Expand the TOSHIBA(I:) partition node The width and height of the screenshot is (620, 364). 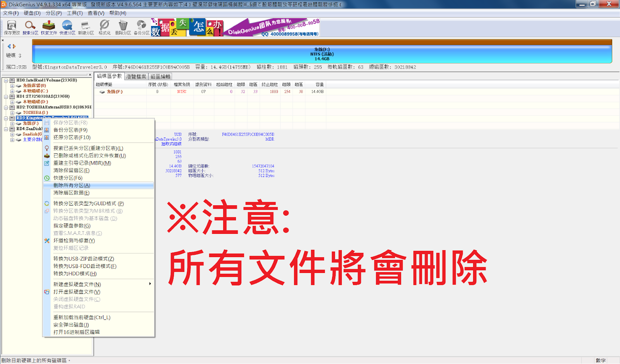tap(12, 113)
